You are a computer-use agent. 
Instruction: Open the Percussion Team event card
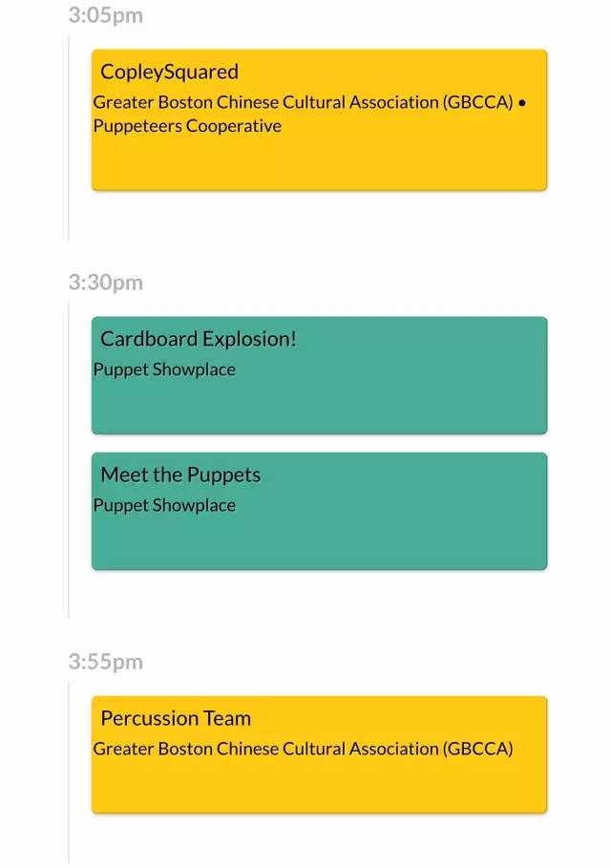pos(319,754)
